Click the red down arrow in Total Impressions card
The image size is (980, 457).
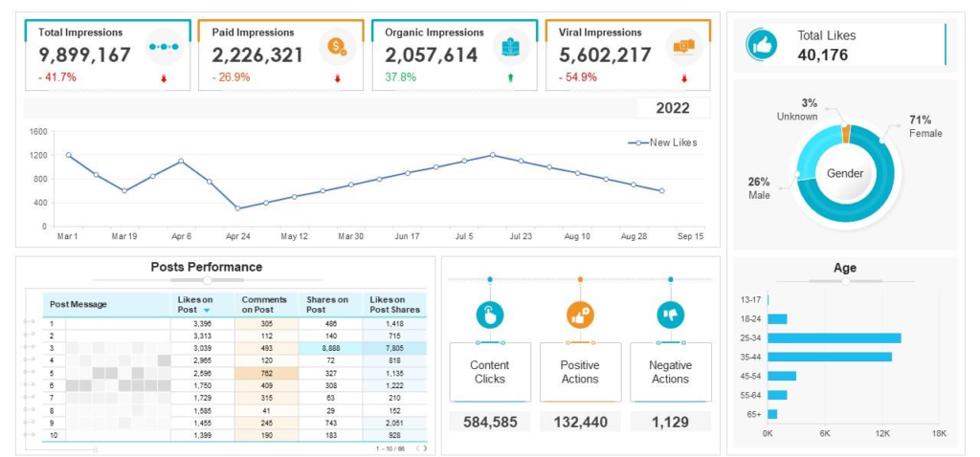[x=164, y=78]
